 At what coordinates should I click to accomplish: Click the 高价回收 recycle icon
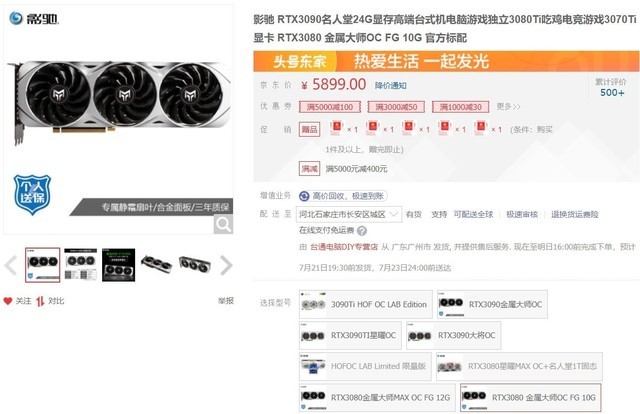click(x=304, y=196)
